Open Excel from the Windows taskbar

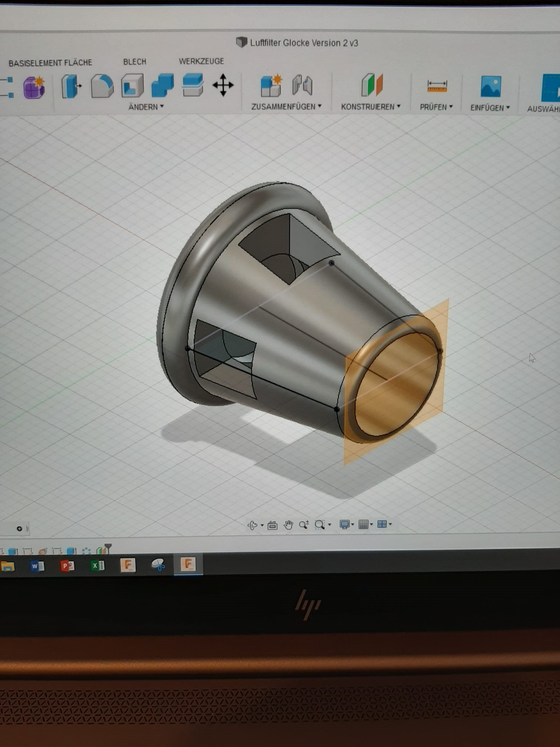point(98,566)
